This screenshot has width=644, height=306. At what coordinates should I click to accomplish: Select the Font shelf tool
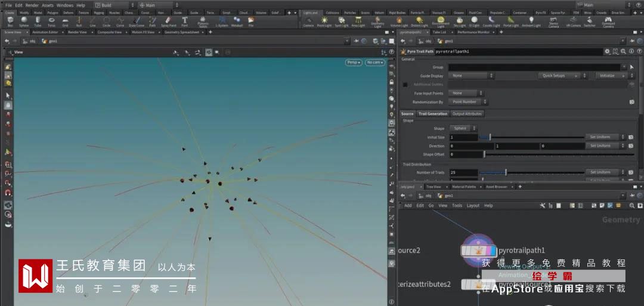point(185,21)
